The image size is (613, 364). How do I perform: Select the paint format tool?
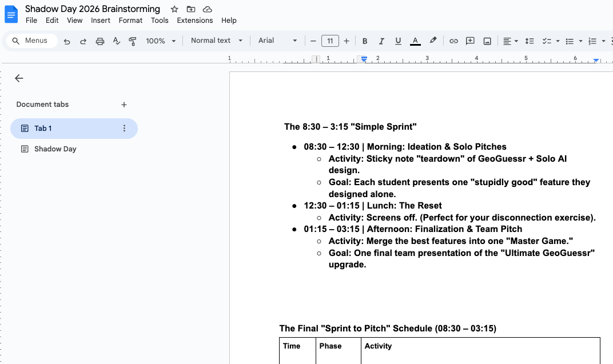point(132,41)
